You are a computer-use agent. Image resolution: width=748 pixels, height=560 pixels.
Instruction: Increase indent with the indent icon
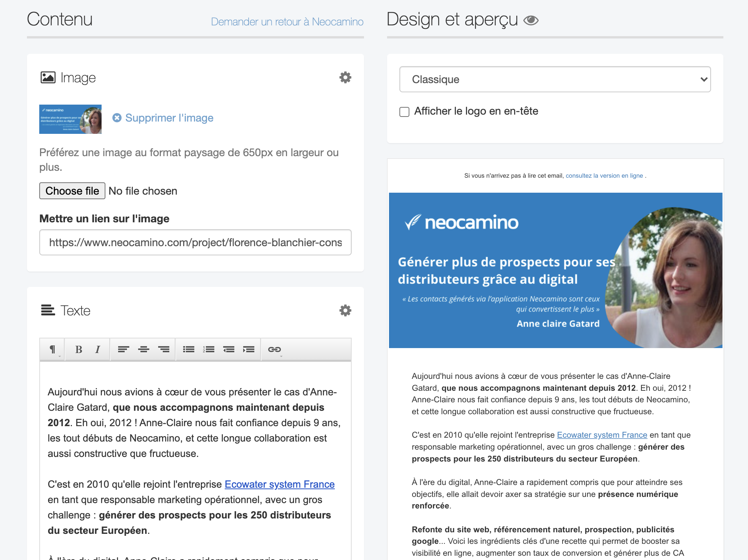249,349
